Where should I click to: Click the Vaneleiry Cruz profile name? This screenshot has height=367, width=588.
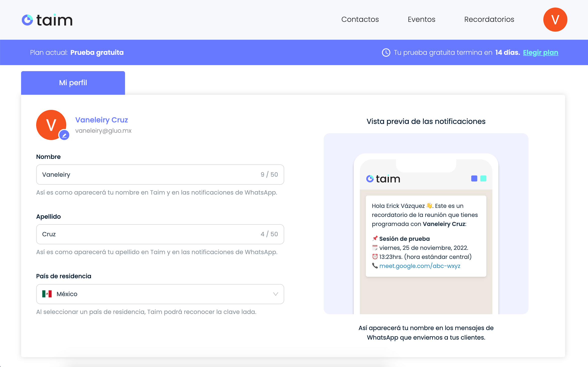(x=102, y=120)
